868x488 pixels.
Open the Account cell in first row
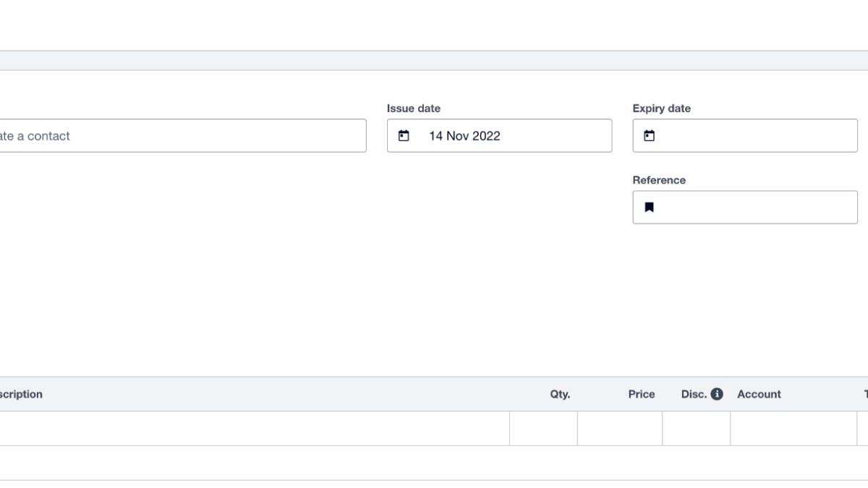pyautogui.click(x=793, y=429)
